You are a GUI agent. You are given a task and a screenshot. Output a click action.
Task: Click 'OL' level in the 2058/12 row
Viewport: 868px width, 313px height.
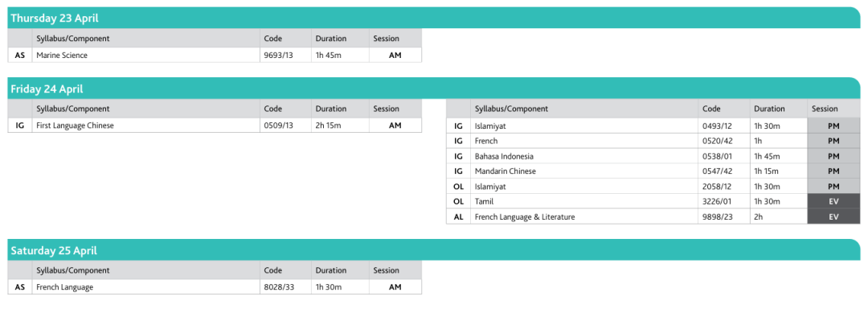coord(458,187)
